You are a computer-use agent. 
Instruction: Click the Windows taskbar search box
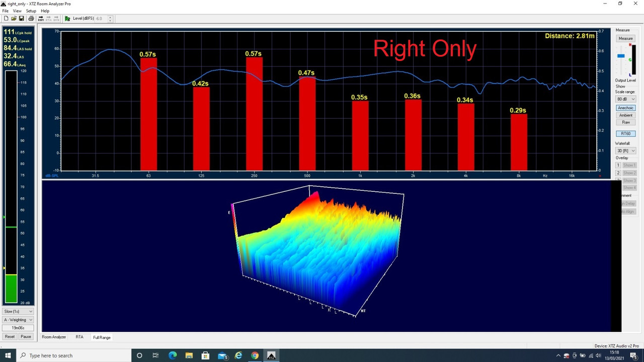coord(73,355)
